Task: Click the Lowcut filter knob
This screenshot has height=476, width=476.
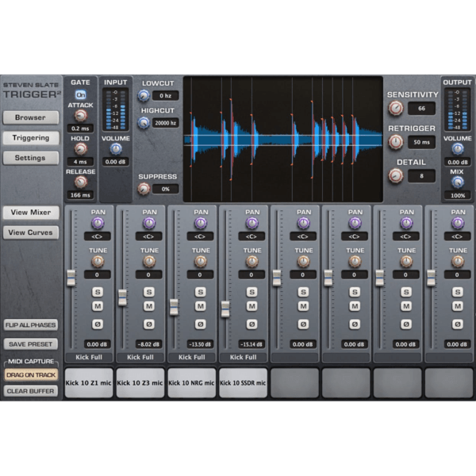Action: pyautogui.click(x=144, y=95)
